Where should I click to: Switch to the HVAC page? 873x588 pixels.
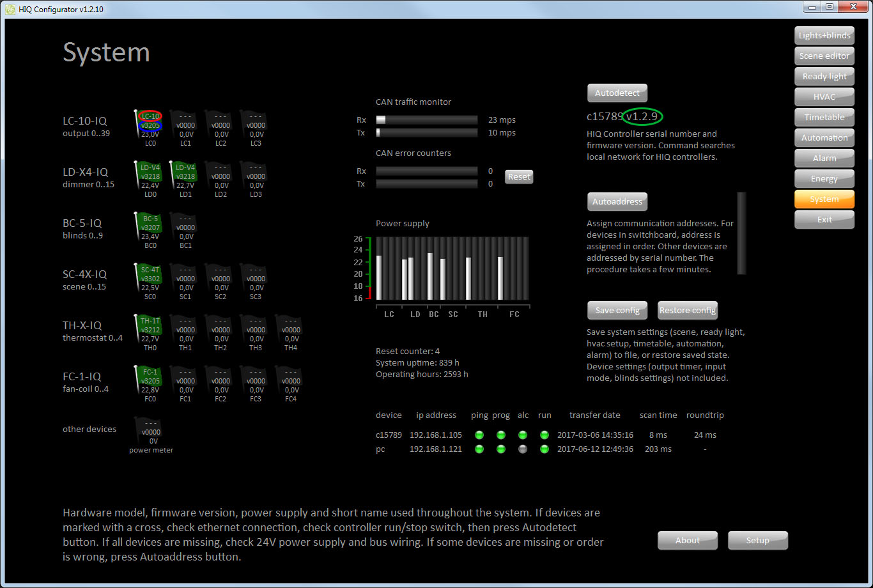tap(824, 97)
